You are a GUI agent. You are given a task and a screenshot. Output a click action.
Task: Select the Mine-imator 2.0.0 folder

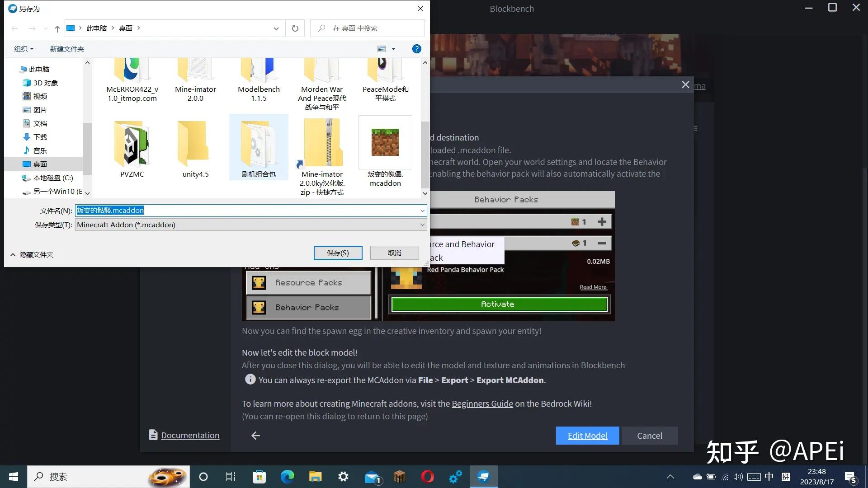point(195,80)
